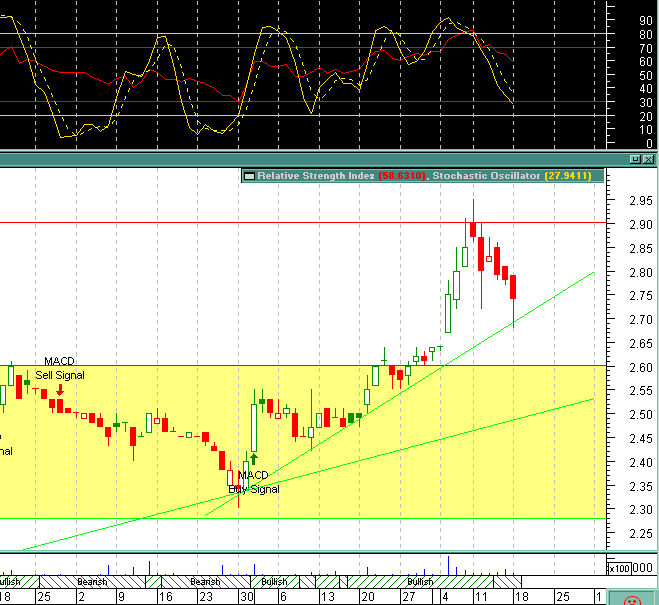Click the small icon before Relative Strength Index

tap(250, 176)
